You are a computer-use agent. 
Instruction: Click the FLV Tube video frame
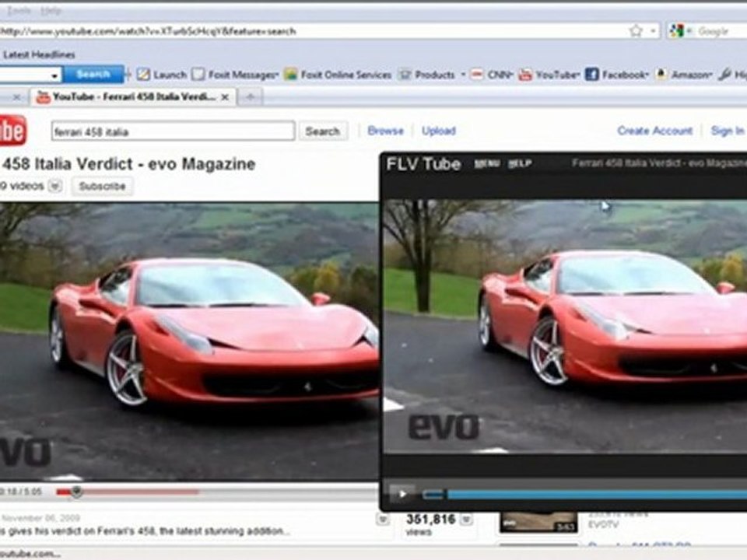[566, 326]
